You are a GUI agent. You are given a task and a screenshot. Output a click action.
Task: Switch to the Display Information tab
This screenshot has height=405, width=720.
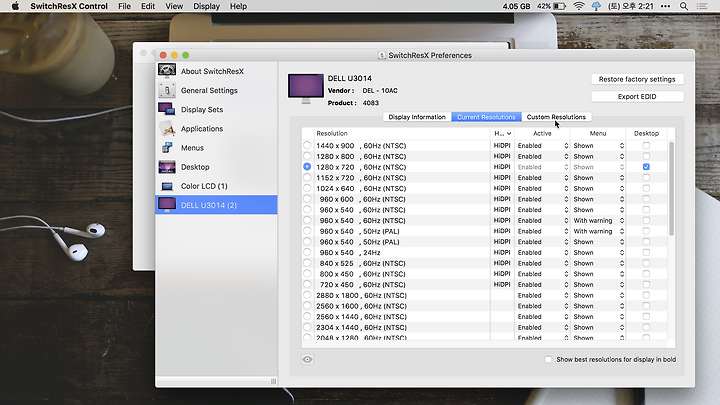pyautogui.click(x=417, y=117)
